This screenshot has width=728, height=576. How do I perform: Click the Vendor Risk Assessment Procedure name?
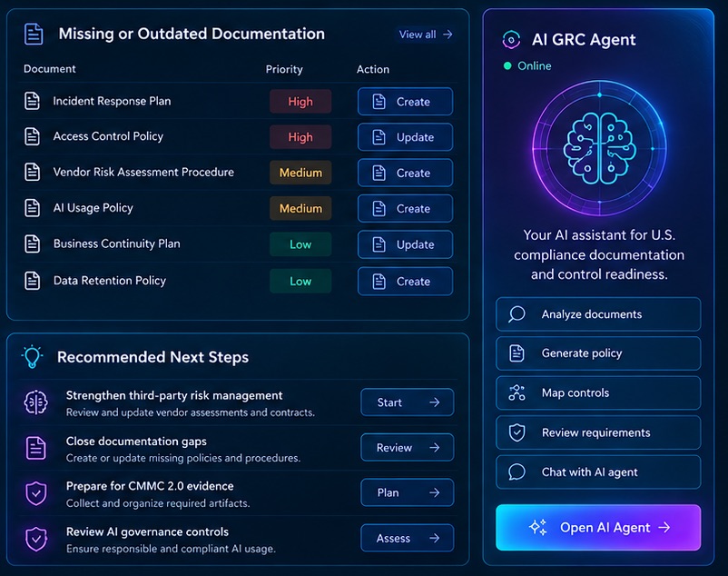click(x=143, y=172)
